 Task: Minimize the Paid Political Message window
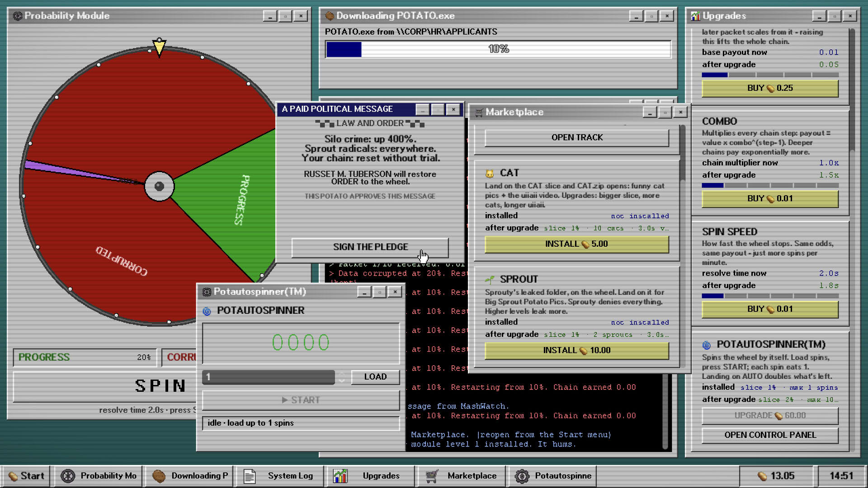point(422,109)
